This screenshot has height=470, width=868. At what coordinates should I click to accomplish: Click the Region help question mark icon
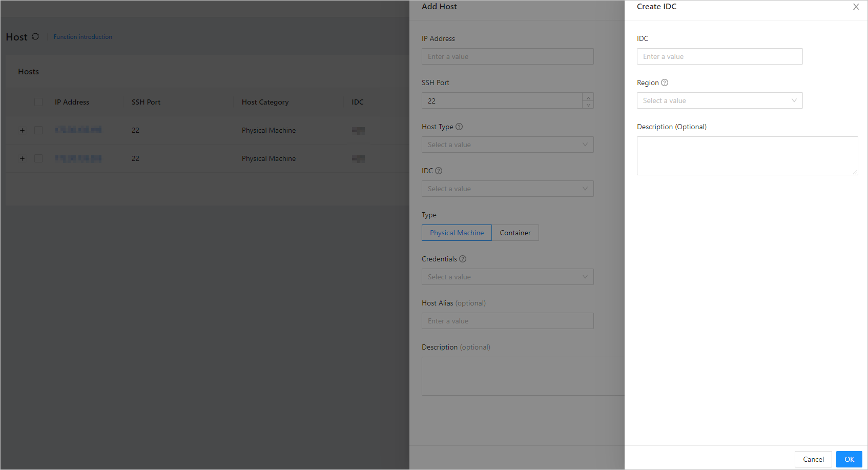665,83
